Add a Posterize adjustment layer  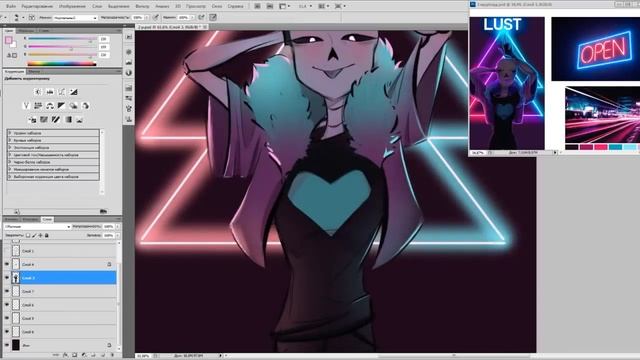coord(44,120)
